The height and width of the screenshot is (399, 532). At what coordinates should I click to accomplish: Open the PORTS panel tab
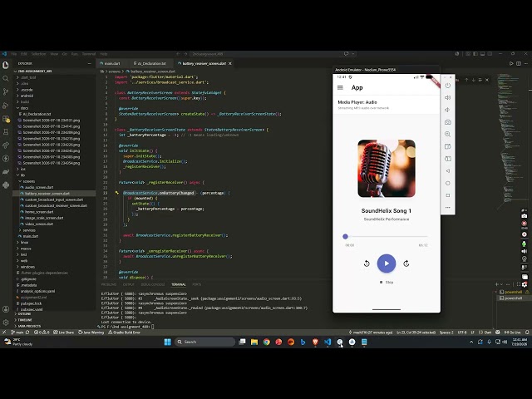(x=197, y=284)
